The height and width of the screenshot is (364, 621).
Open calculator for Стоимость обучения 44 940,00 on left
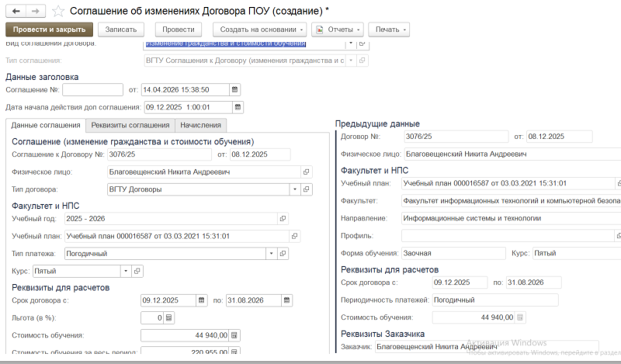(234, 335)
